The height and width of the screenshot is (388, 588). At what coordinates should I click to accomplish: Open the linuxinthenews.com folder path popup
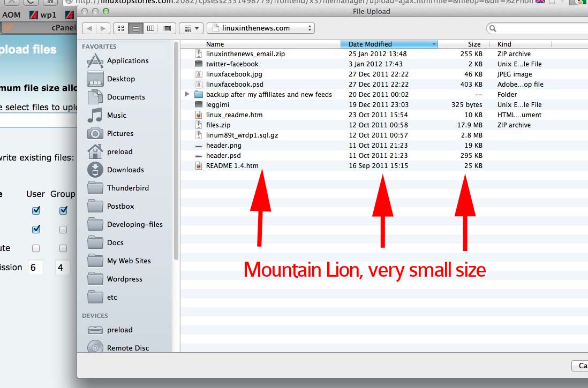[x=261, y=28]
